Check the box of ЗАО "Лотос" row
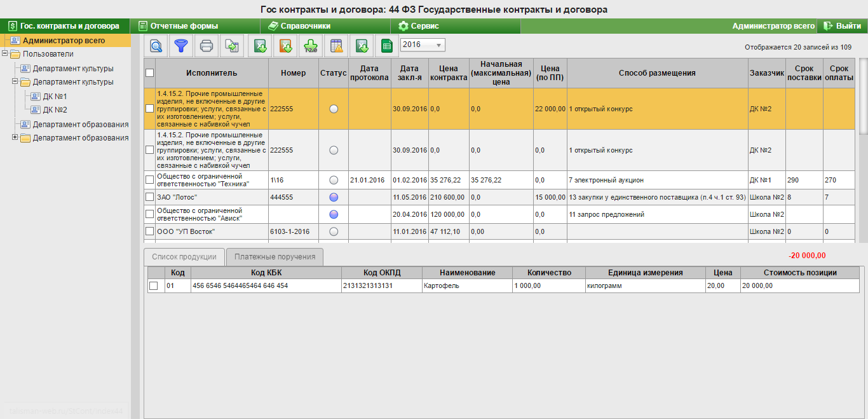 coord(149,197)
